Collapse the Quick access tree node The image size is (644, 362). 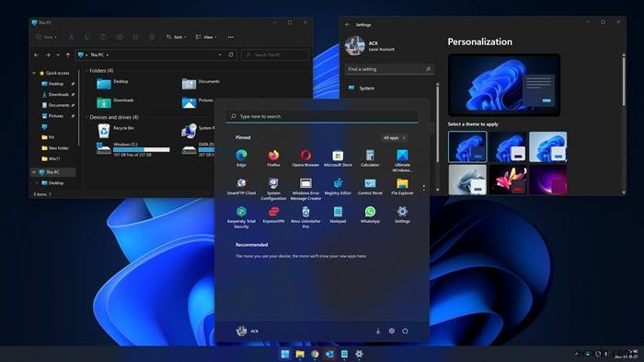tap(34, 73)
